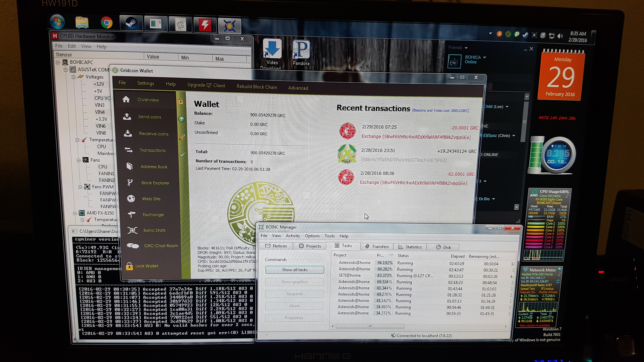This screenshot has width=644, height=362.
Task: Open Block Explorer icon in wallet sidebar
Action: pyautogui.click(x=130, y=182)
